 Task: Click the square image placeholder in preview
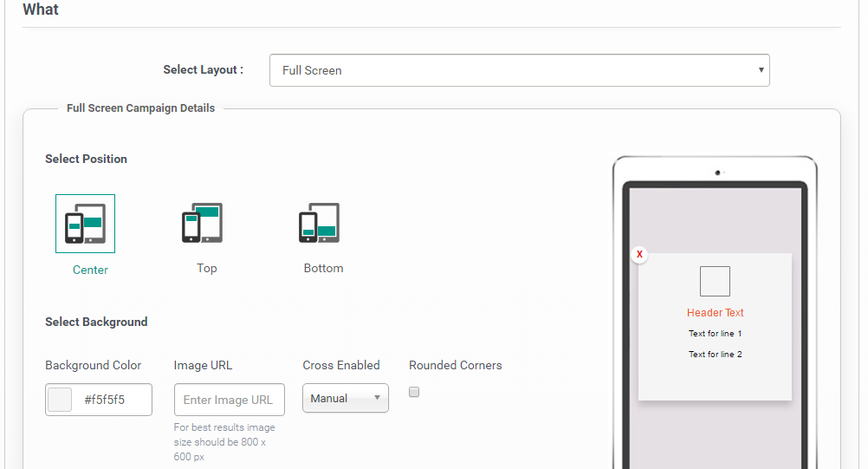point(715,281)
